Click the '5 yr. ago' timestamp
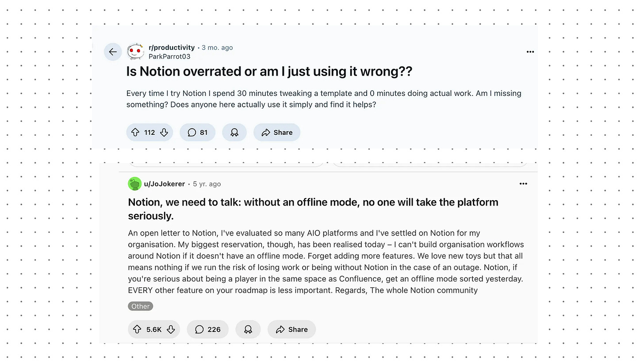Image resolution: width=644 pixels, height=362 pixels. click(x=207, y=184)
